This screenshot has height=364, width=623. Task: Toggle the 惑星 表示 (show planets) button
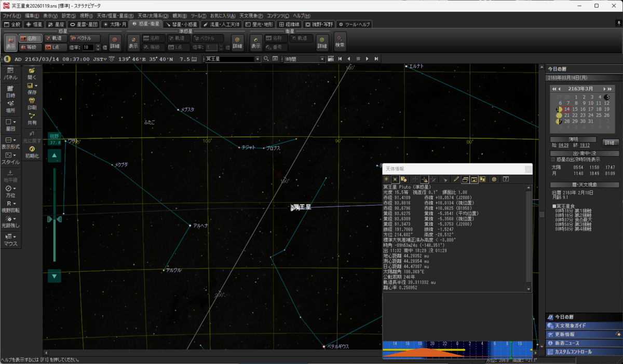click(x=11, y=43)
